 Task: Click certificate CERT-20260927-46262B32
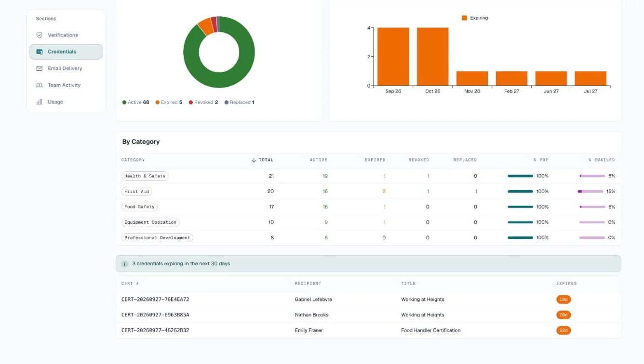[155, 330]
